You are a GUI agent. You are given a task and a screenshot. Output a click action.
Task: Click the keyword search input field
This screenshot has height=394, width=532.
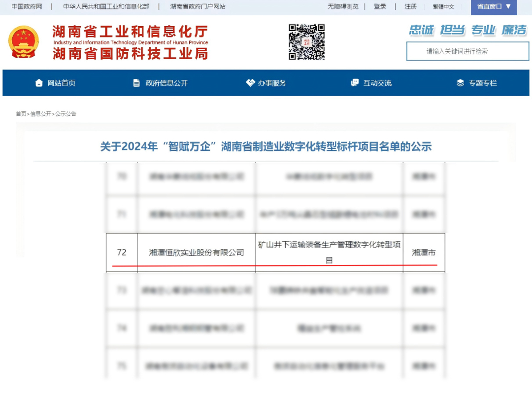click(x=468, y=51)
